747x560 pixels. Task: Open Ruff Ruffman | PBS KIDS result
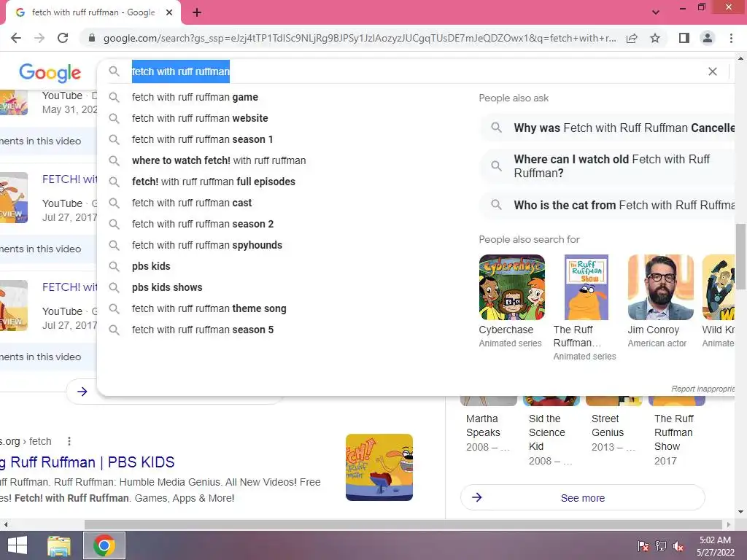88,462
